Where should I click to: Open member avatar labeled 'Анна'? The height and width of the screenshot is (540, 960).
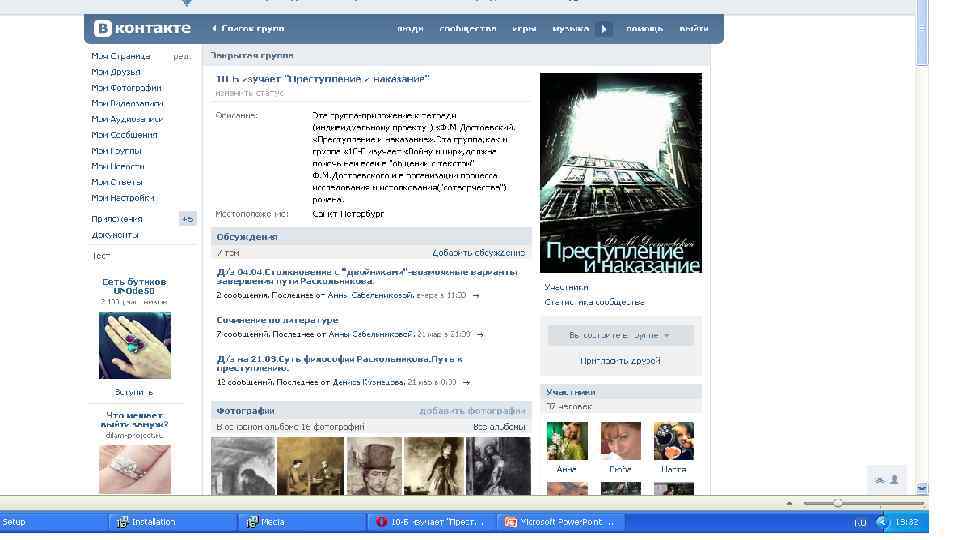click(x=567, y=441)
